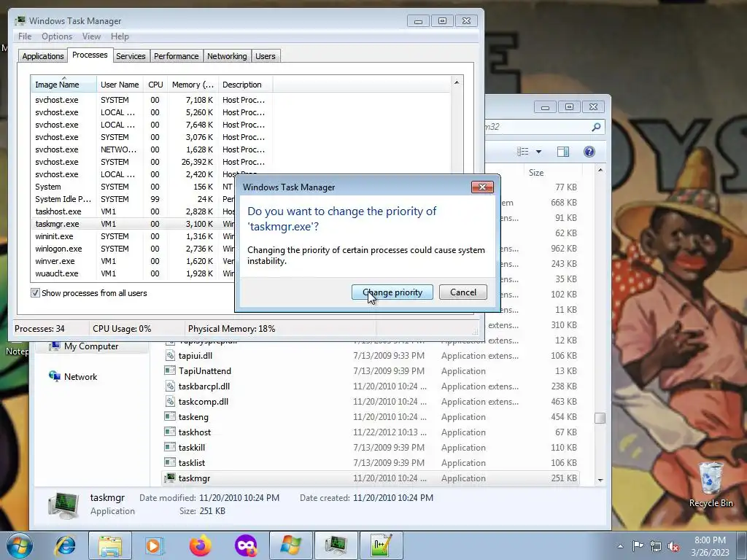Select the taskeng application icon
The image size is (747, 560).
[x=170, y=416]
